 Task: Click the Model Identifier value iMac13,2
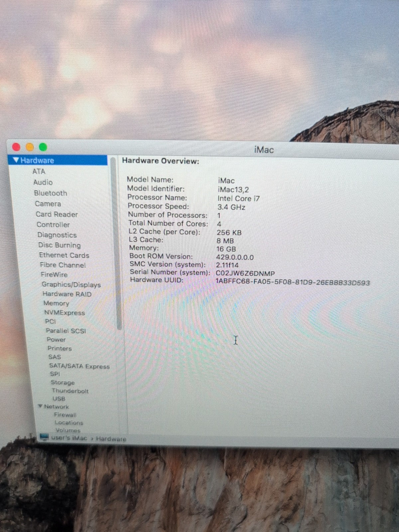(233, 190)
